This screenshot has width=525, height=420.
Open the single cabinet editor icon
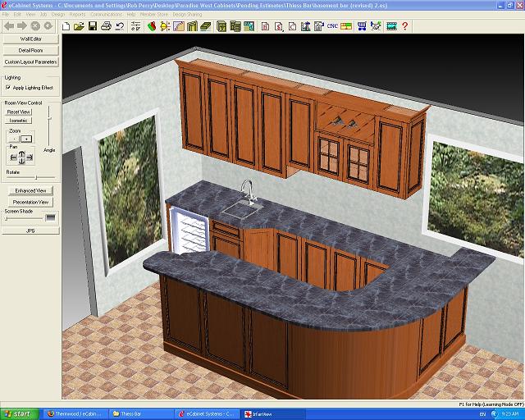(221, 26)
